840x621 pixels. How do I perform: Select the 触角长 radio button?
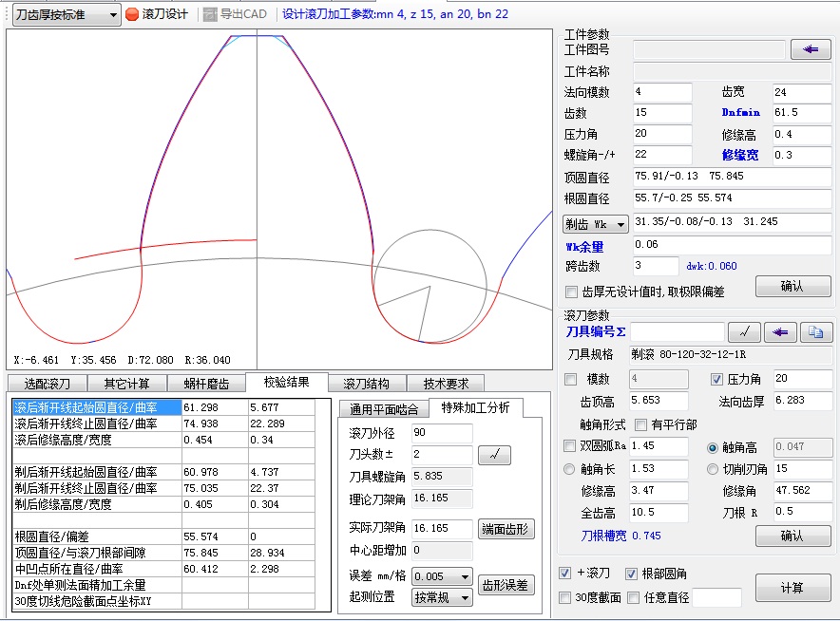click(570, 469)
